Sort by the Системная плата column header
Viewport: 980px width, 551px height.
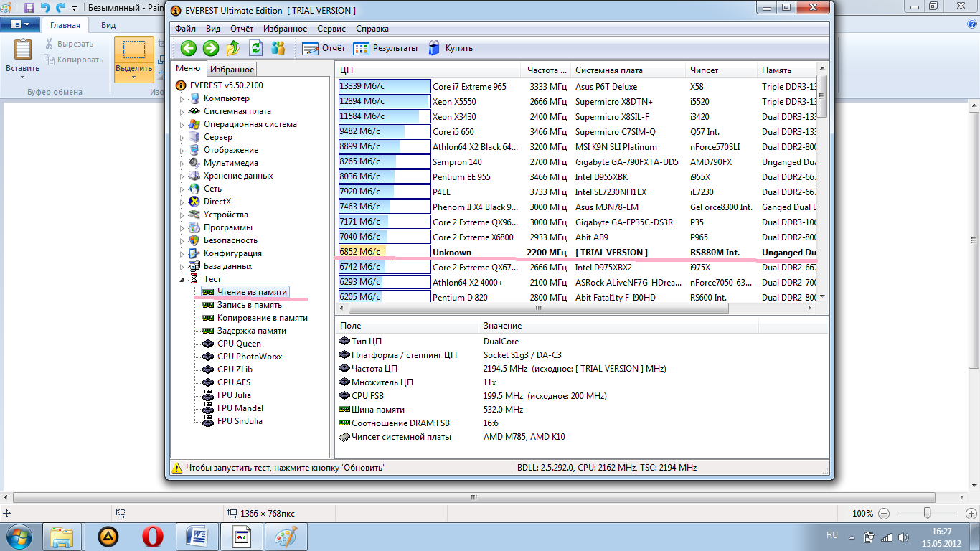[x=628, y=70]
